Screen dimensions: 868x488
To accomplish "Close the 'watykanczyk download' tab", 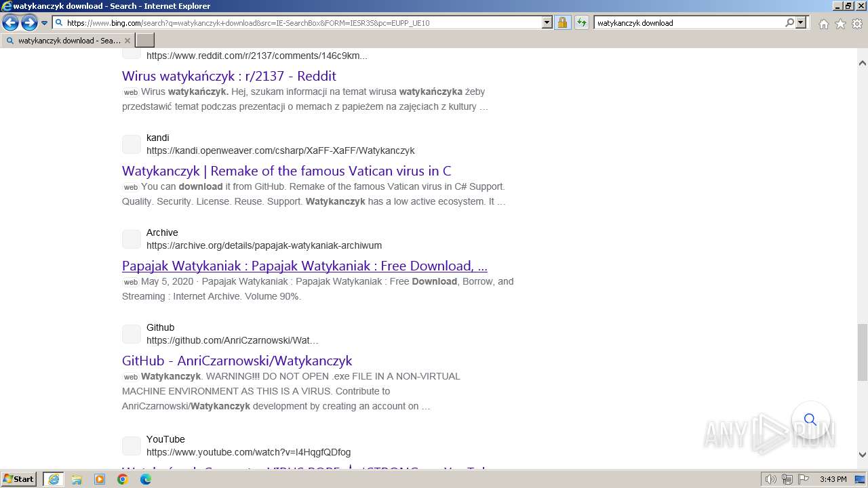I will click(x=127, y=41).
